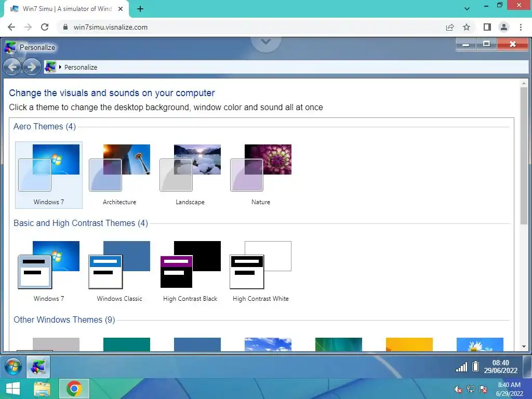Click muted volume icon in host tray

pyautogui.click(x=458, y=389)
